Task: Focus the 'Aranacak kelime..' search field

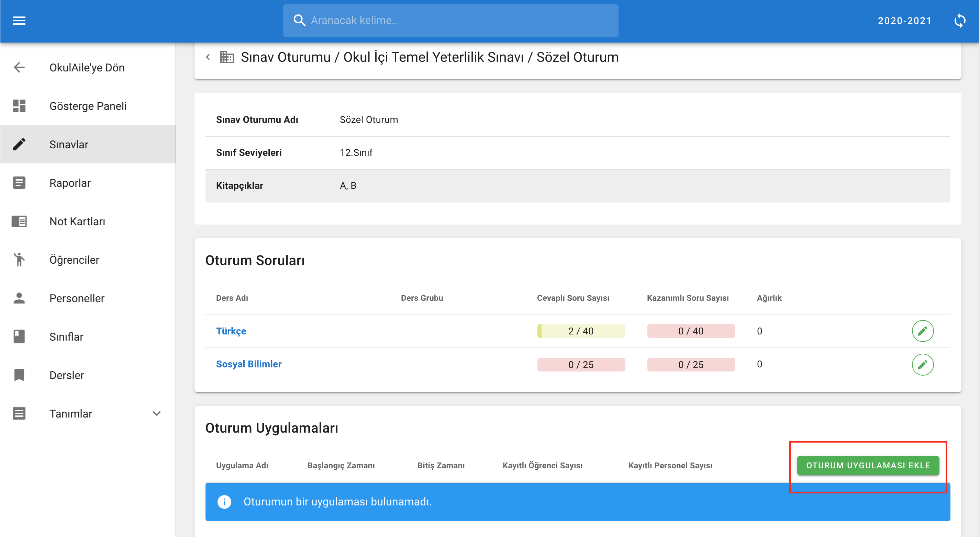Action: click(450, 21)
